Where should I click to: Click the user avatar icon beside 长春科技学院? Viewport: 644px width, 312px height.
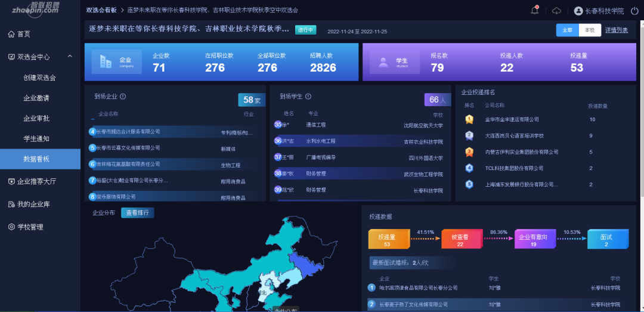[x=578, y=11]
